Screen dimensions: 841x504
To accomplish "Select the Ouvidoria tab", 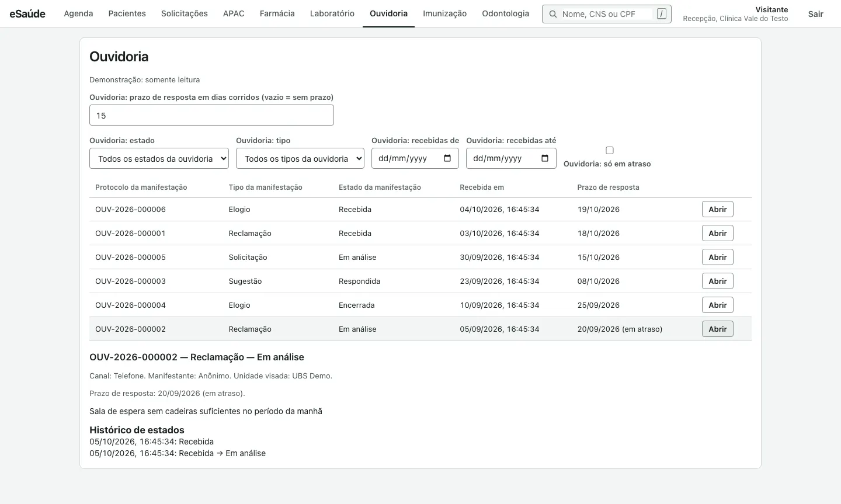I will pyautogui.click(x=389, y=13).
